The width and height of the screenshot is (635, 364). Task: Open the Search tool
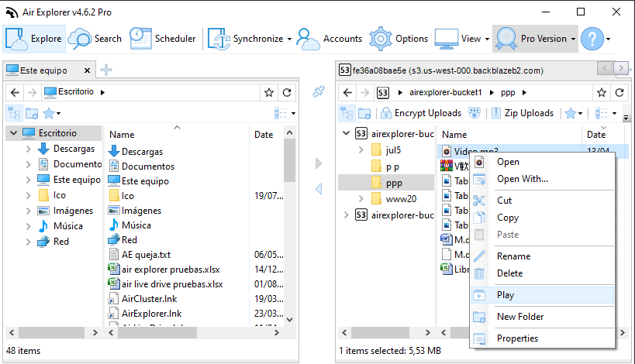(x=95, y=39)
